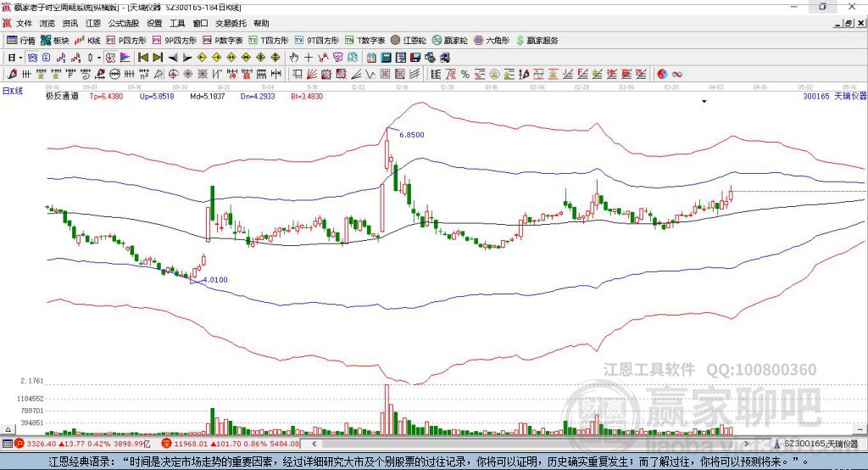The image size is (868, 470).
Task: Click the small black dropdown marker on chart
Action: tap(704, 102)
